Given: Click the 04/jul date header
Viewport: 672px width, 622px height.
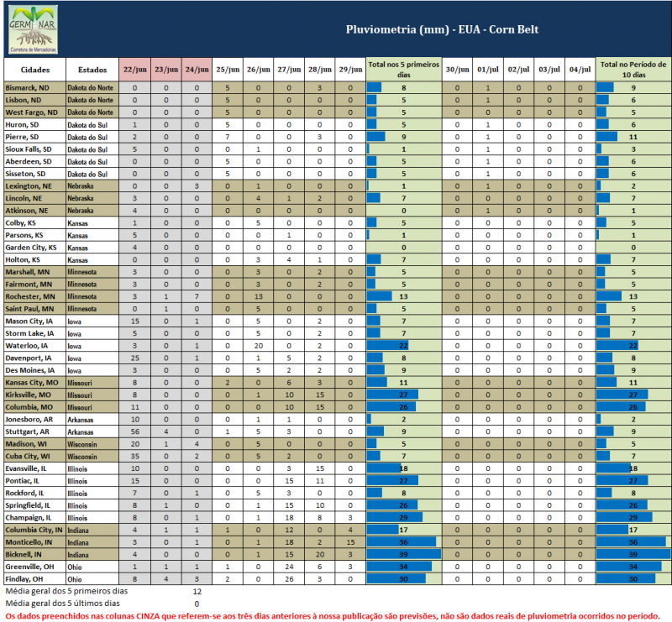Looking at the screenshot, I should pos(579,70).
